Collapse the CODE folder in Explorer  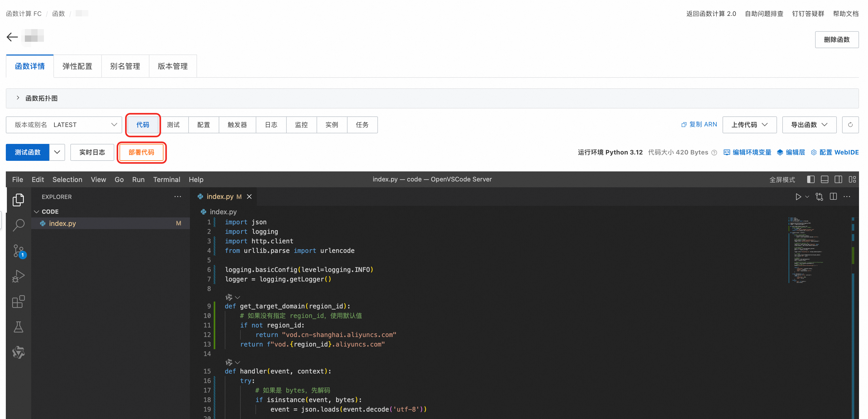point(36,212)
